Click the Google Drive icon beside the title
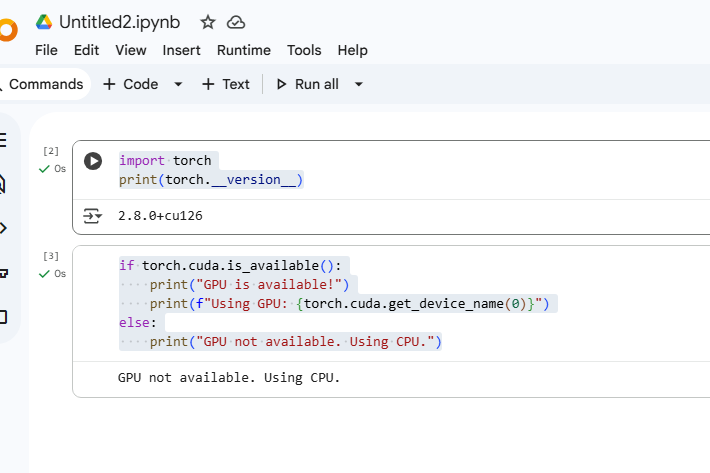The height and width of the screenshot is (473, 710). (x=44, y=22)
